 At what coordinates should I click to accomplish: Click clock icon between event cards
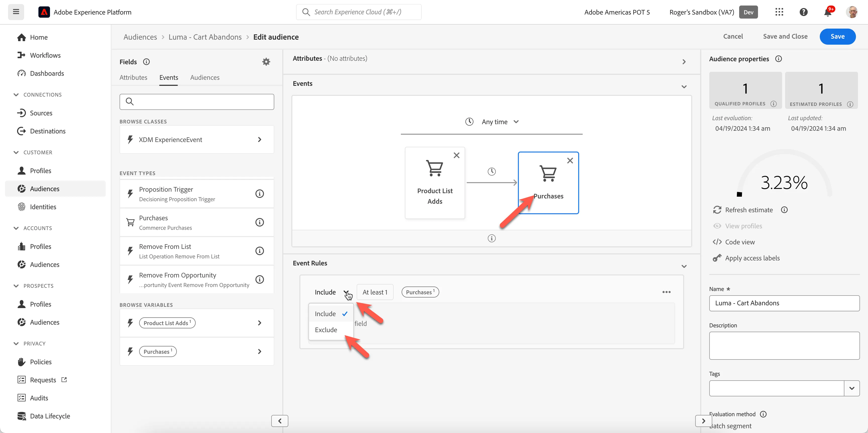coord(491,172)
